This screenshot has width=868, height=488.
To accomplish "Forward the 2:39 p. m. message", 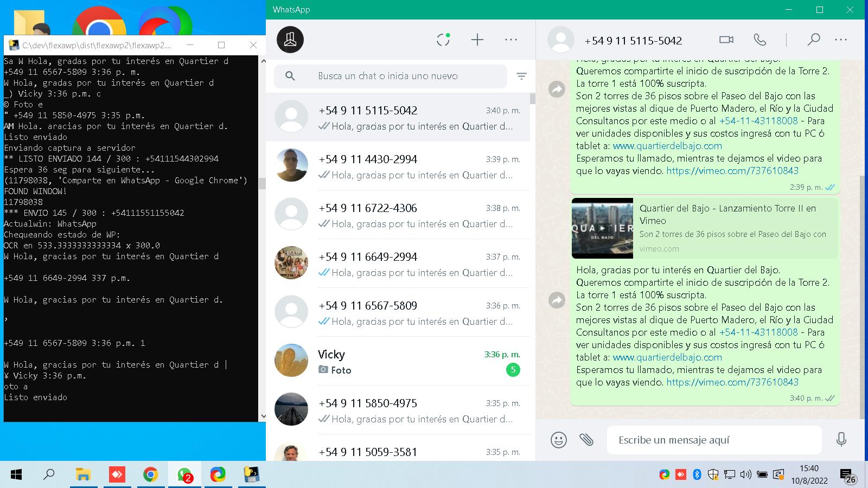I will [557, 89].
